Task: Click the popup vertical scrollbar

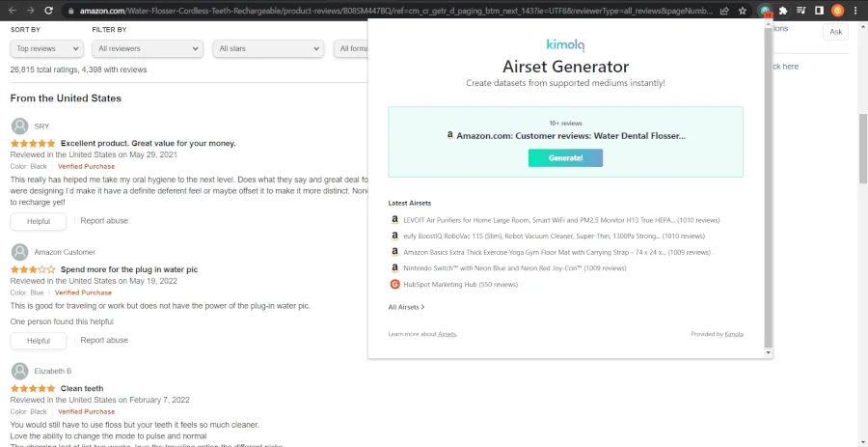Action: tap(768, 186)
